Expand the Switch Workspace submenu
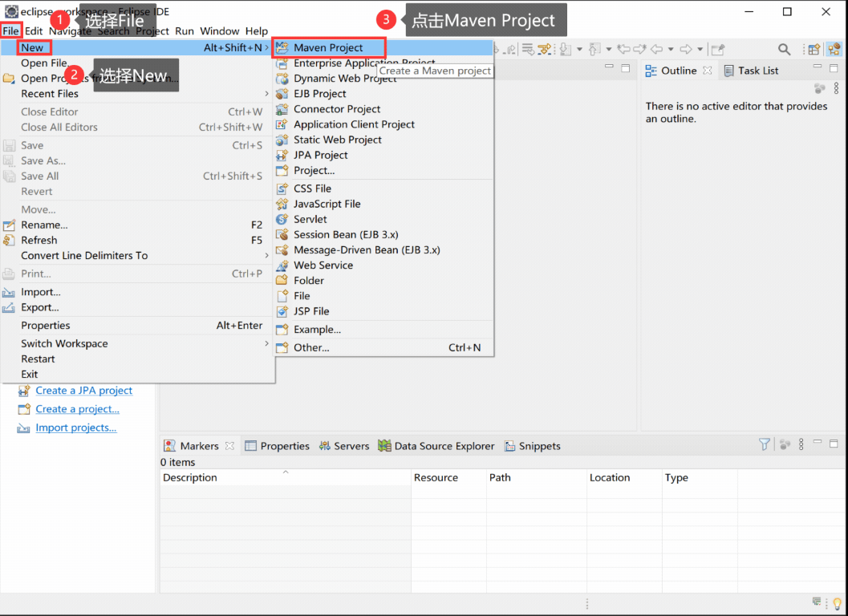The image size is (848, 616). 137,343
